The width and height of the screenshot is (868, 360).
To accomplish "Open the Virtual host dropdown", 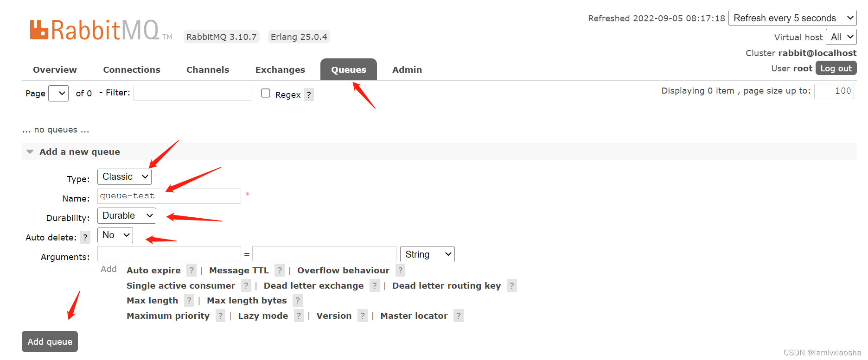I will click(x=841, y=37).
